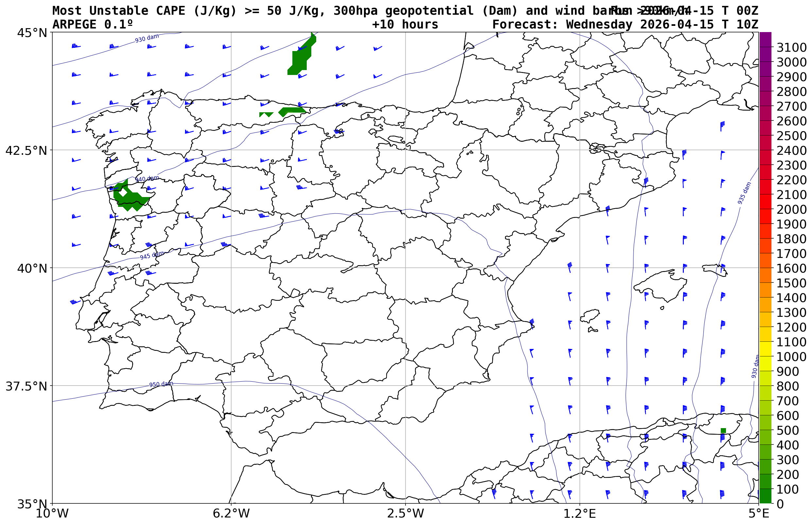812x525 pixels.
Task: Click the 42.5°N latitude axis label
Action: tap(26, 150)
